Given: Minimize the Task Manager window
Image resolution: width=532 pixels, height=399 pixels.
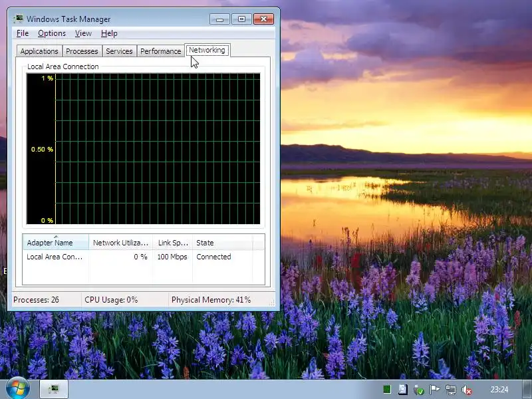Looking at the screenshot, I should pos(219,19).
